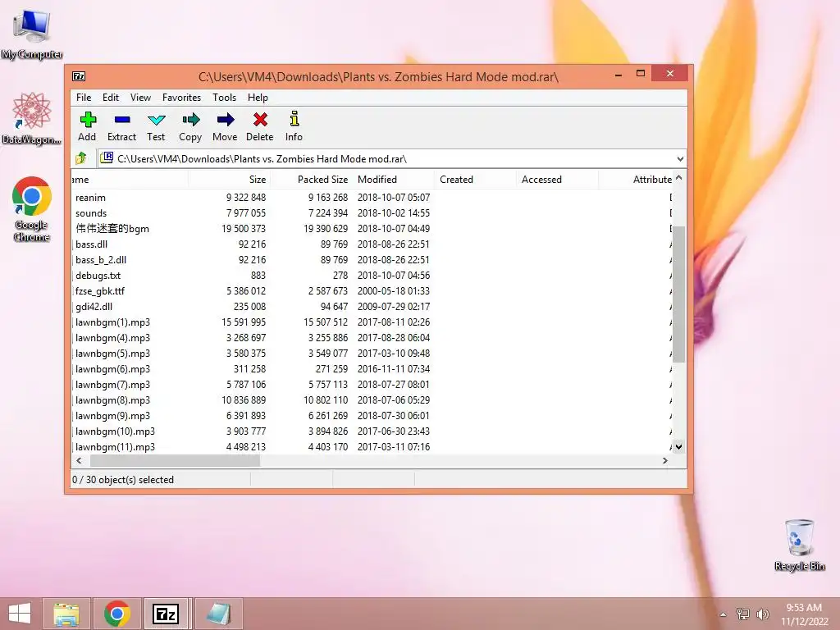Screen dimensions: 840x630
Task: Click the objects selected status text
Action: [x=123, y=479]
